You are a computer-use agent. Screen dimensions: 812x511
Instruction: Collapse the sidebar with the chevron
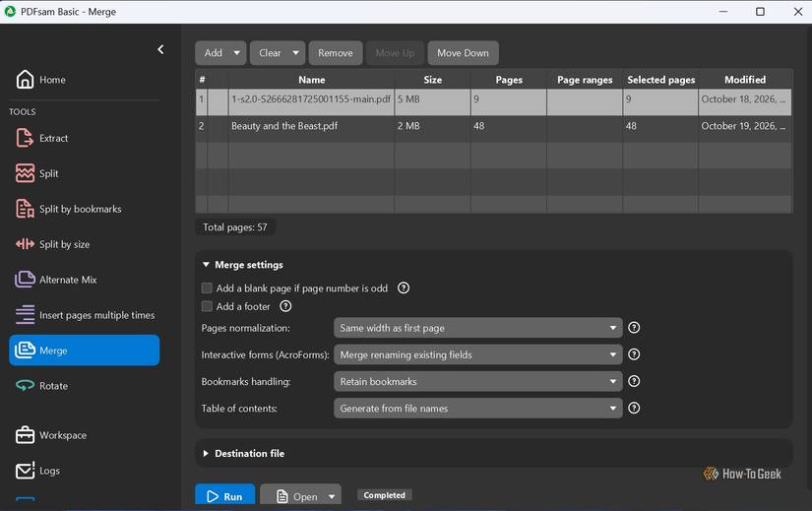click(x=160, y=48)
